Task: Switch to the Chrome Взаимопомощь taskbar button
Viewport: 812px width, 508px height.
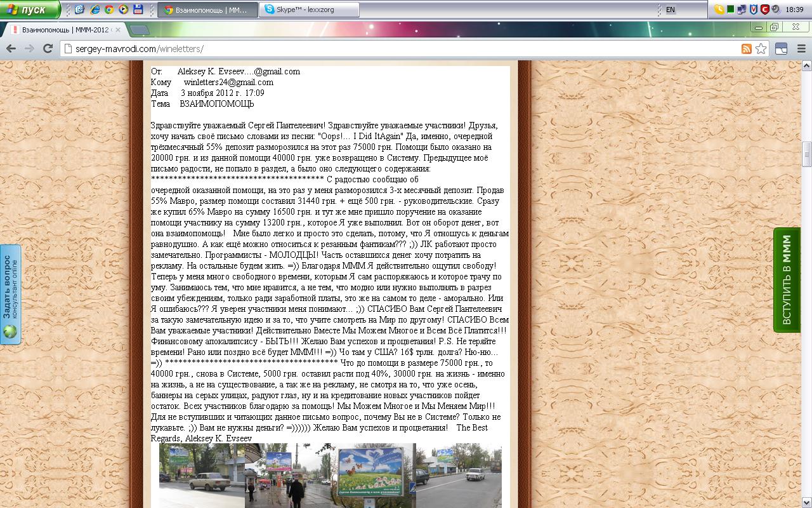Action: point(208,10)
